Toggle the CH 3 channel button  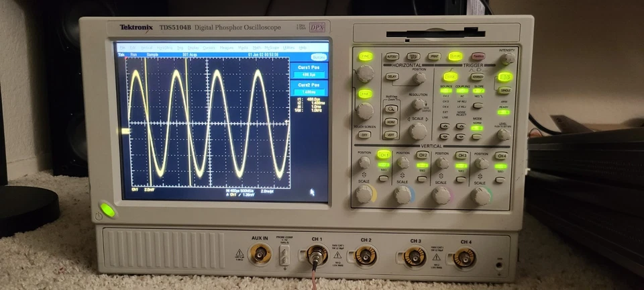tap(462, 155)
